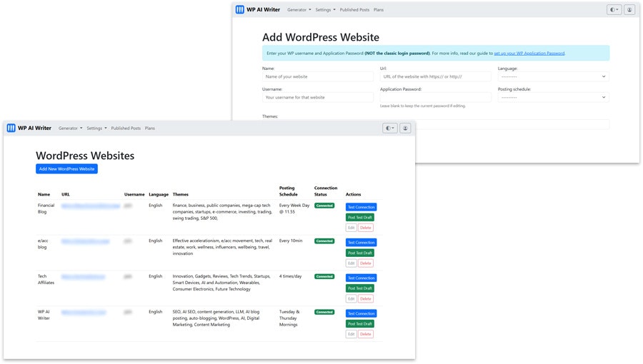Open the Tech Affiliates URL link

point(83,277)
